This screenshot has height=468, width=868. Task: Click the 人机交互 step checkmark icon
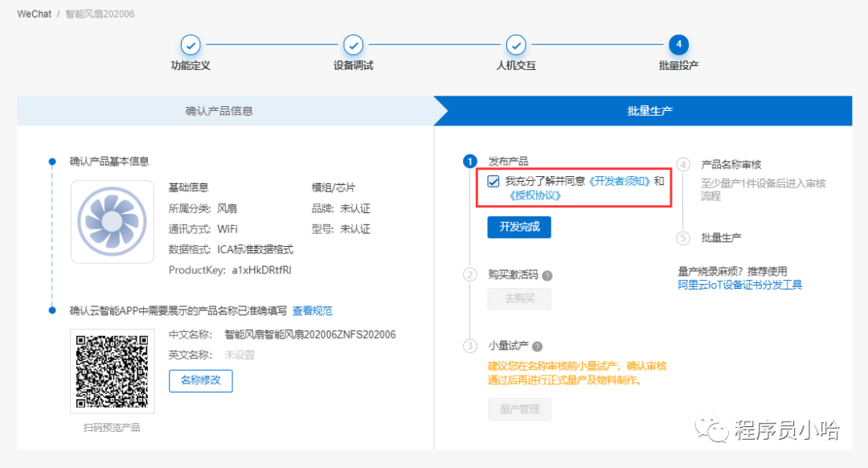click(x=516, y=45)
